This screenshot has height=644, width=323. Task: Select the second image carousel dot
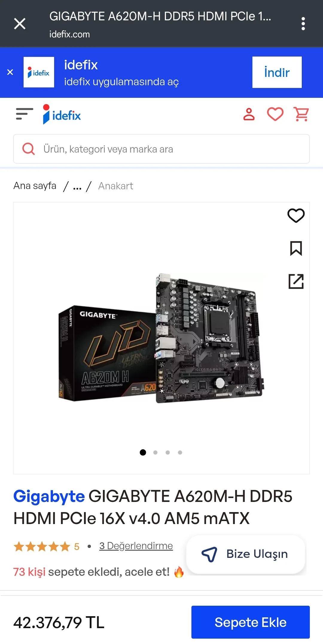click(x=155, y=453)
